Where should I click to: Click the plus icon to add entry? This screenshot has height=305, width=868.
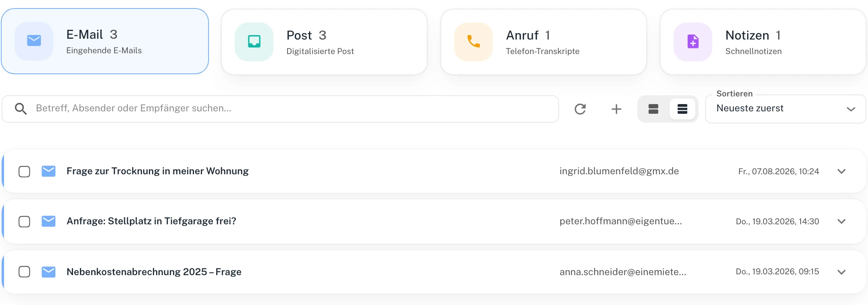(616, 109)
